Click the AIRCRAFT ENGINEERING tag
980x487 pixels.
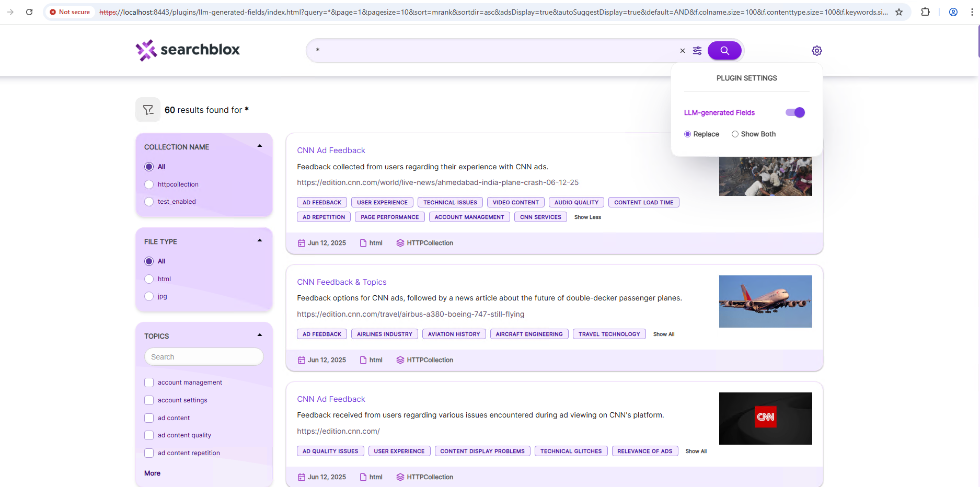tap(529, 334)
